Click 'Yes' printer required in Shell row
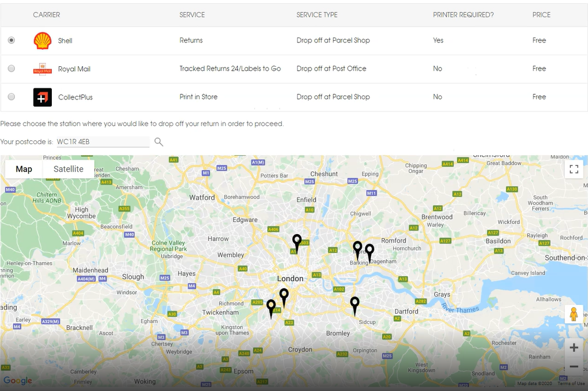 coord(438,40)
